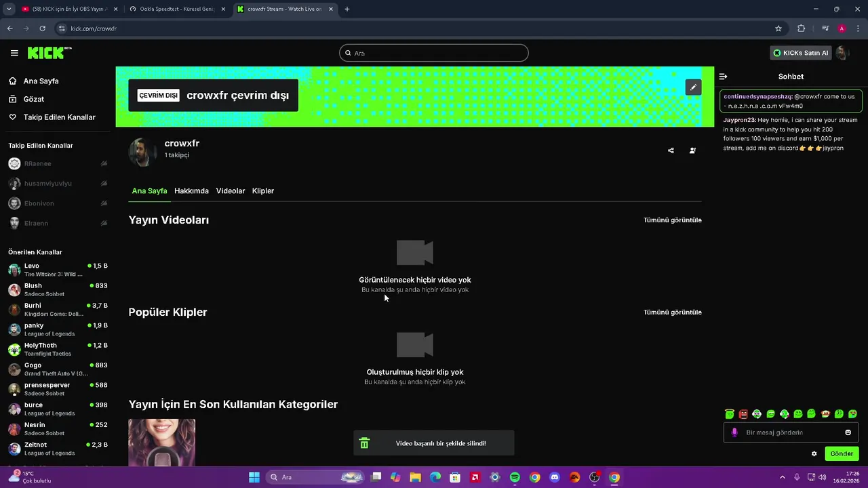This screenshot has width=868, height=488.
Task: Click KICKs Satın Al button
Action: click(801, 53)
